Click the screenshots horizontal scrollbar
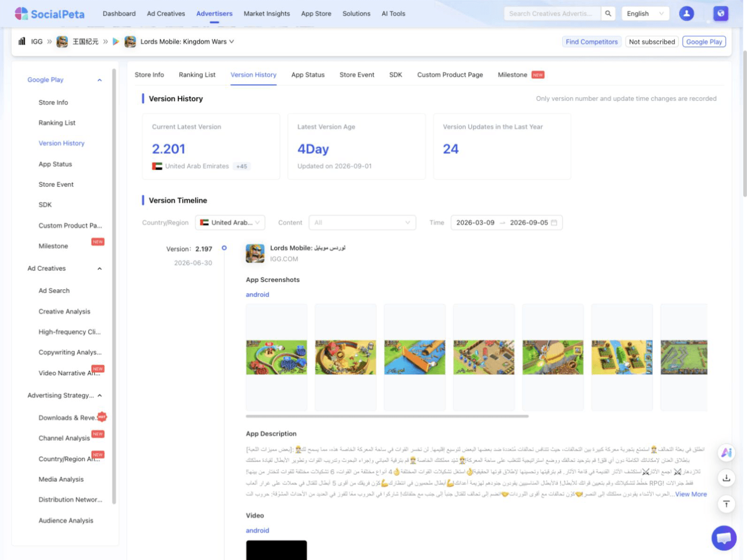Viewport: 747px width, 560px height. (x=387, y=416)
